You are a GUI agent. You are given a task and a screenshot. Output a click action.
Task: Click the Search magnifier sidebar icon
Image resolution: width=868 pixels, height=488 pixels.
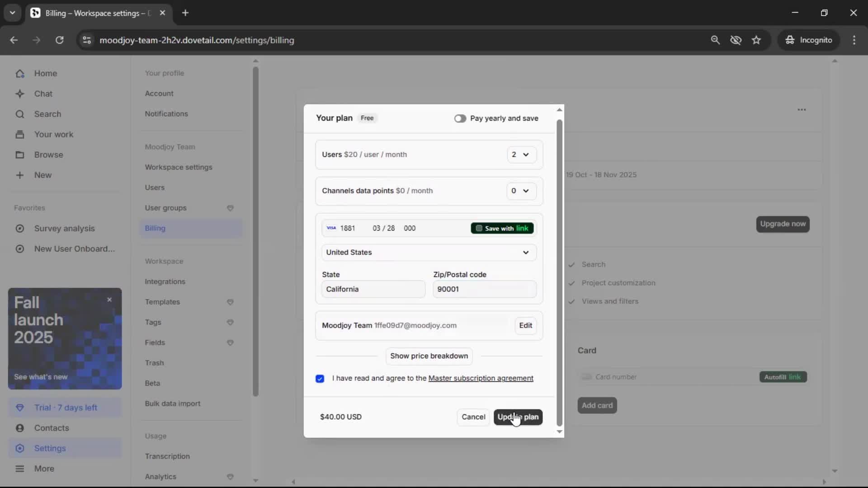(20, 114)
